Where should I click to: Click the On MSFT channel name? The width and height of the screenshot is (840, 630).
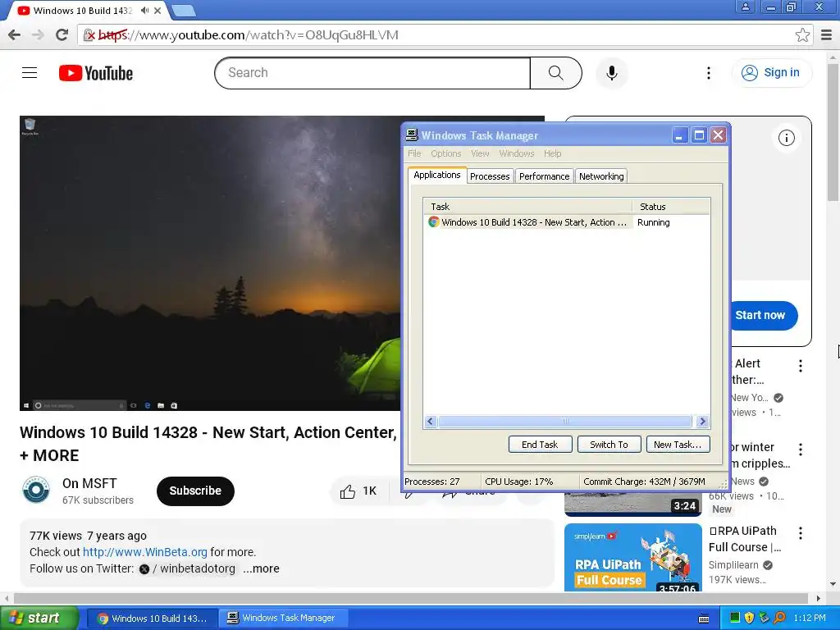pos(89,483)
